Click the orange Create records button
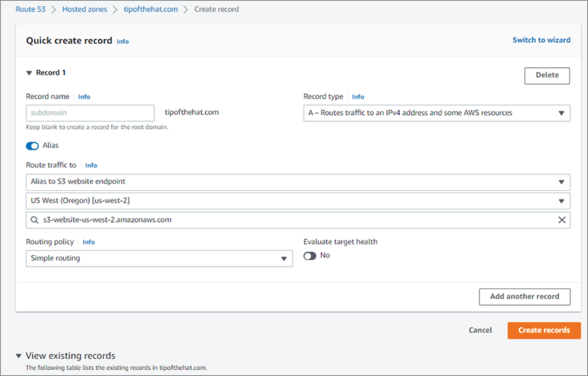 point(544,331)
